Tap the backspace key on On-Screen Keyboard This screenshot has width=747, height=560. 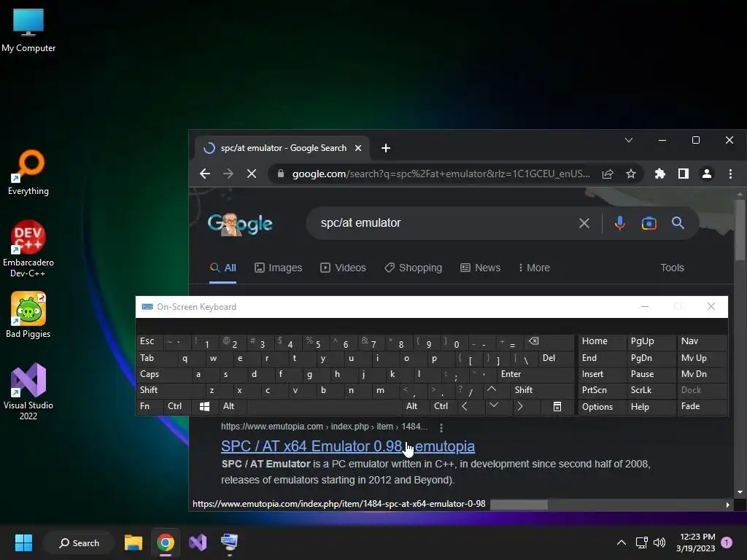[549, 341]
